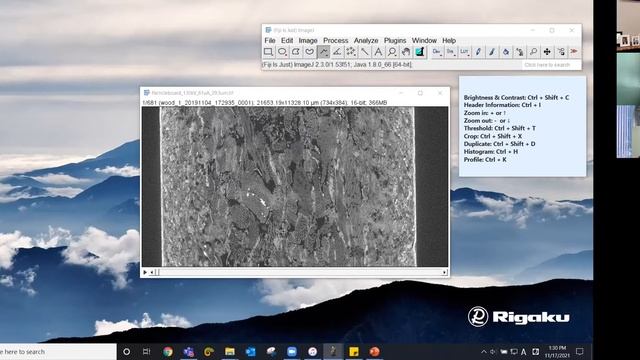Open PowerPoint from taskbar
Image resolution: width=640 pixels, height=360 pixels.
click(x=375, y=351)
